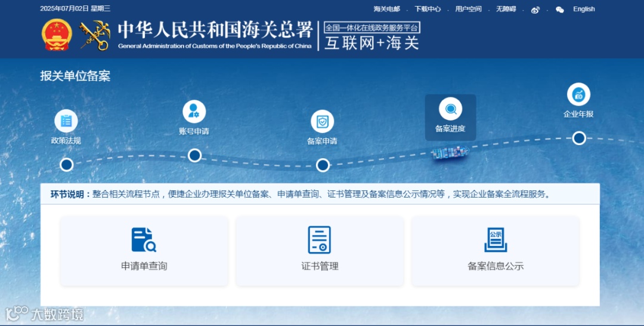Image resolution: width=644 pixels, height=326 pixels.
Task: Click the 互联网+海关 banner text
Action: click(372, 43)
